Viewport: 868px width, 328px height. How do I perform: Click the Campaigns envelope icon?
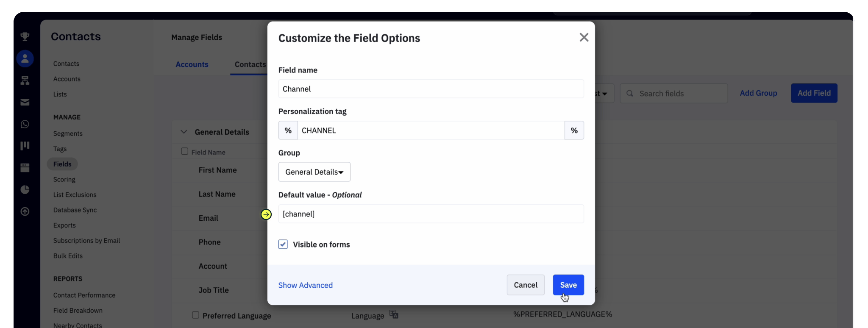pos(25,102)
